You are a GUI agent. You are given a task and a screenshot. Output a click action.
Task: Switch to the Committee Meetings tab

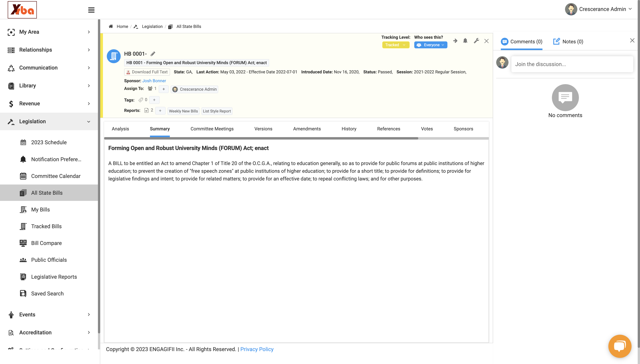point(212,129)
